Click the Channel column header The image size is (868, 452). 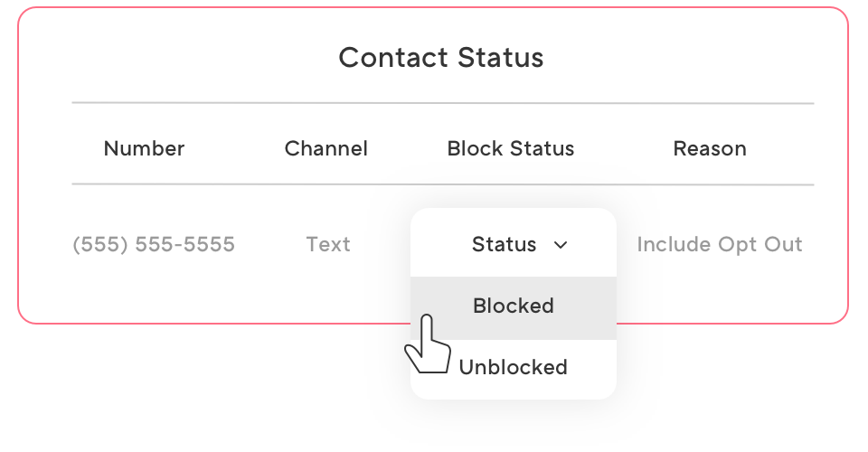pyautogui.click(x=326, y=148)
